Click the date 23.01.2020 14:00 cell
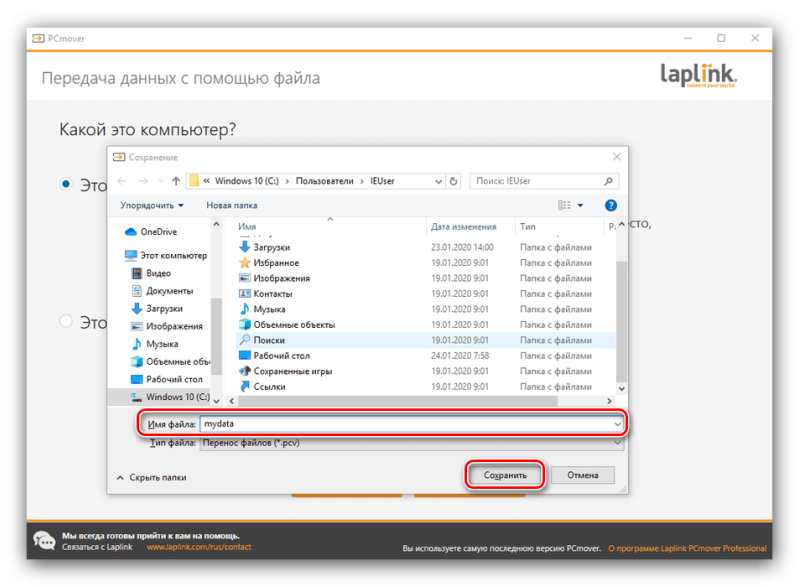Screen dimensions: 800x587 (x=462, y=247)
